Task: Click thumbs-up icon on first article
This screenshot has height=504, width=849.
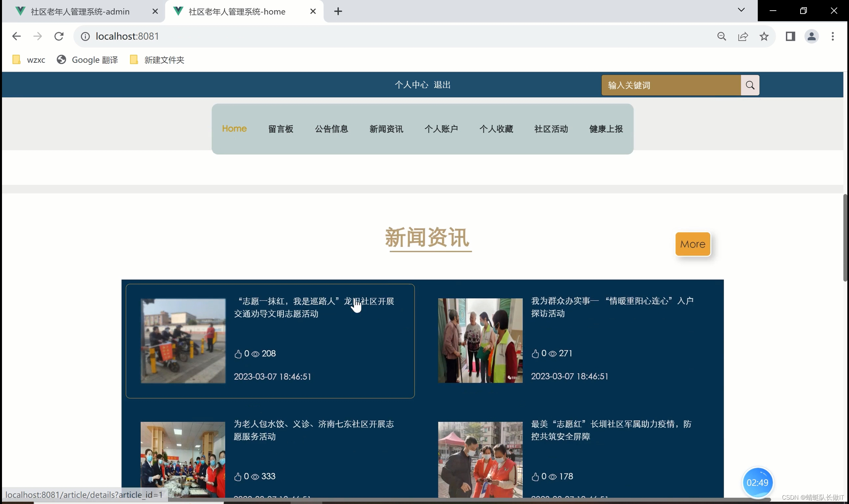Action: (x=238, y=354)
